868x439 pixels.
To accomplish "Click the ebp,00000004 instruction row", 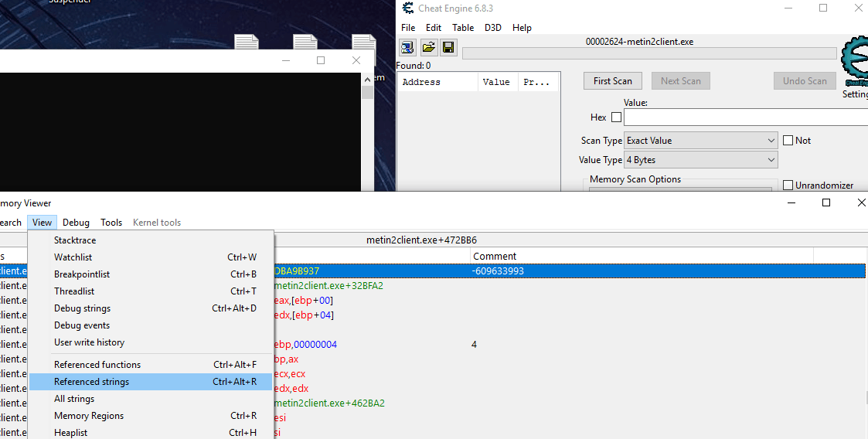I will (305, 345).
